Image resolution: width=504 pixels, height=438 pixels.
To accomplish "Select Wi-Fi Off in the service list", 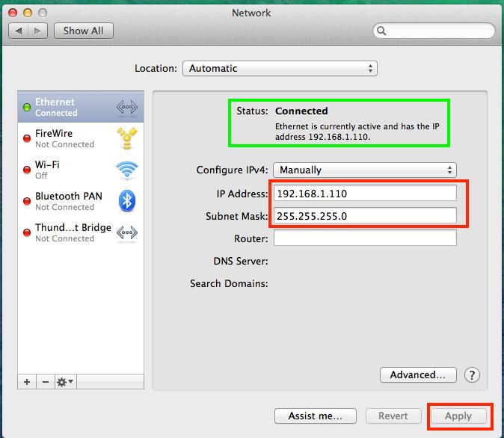I will 81,170.
